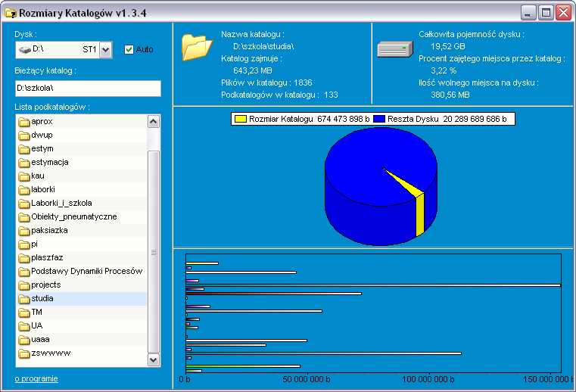Image resolution: width=576 pixels, height=392 pixels.
Task: Click the yellow slice of pie chart
Action: 420,214
